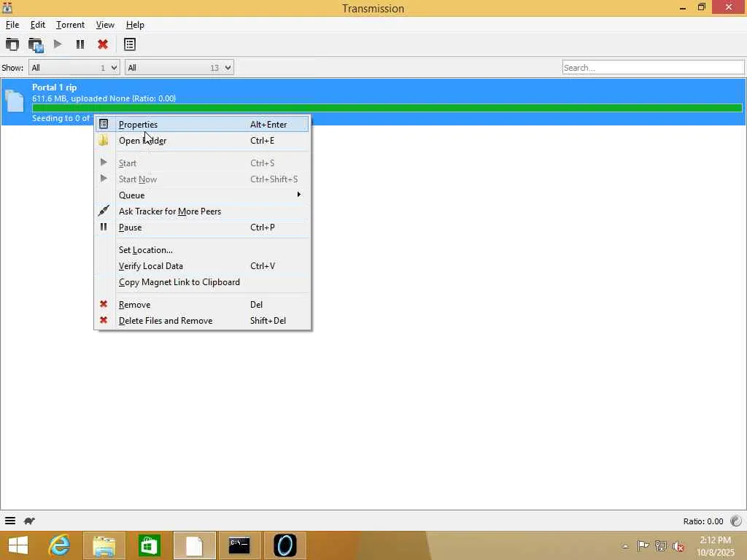The height and width of the screenshot is (560, 747).
Task: Select Copy Magnet Link to Clipboard
Action: [203, 282]
